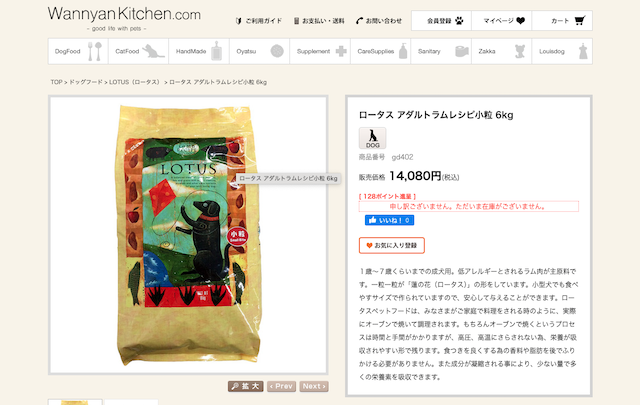Click the DOG category badge icon

[x=372, y=138]
